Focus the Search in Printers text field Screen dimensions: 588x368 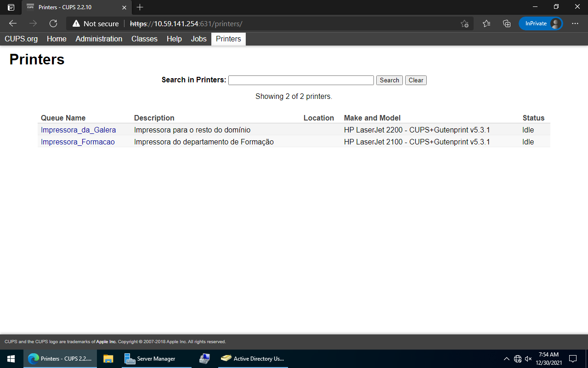(301, 80)
